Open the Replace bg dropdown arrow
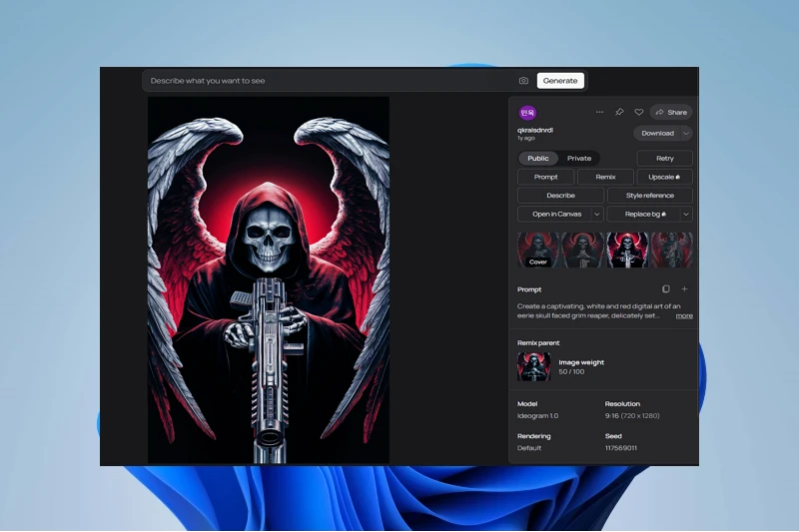This screenshot has width=799, height=532. 686,214
